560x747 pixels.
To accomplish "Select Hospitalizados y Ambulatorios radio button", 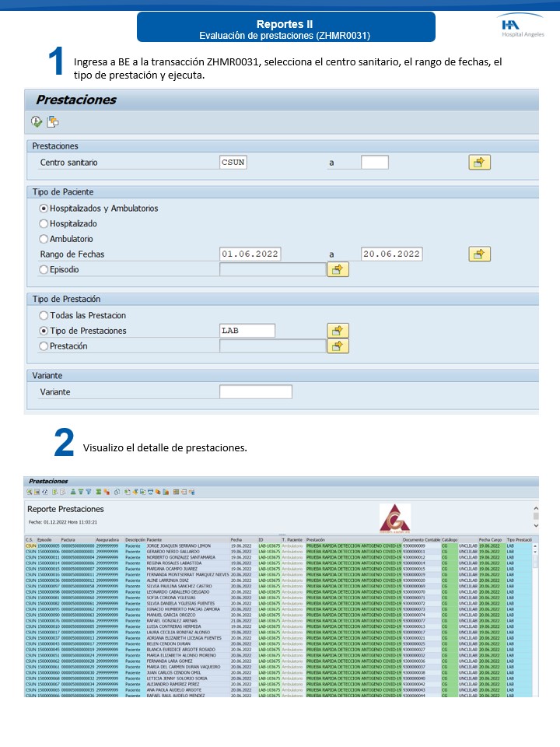I will [44, 209].
